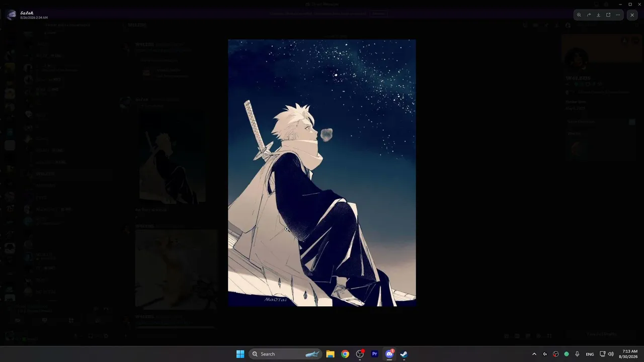Open the Windows Start menu
Screen dimensions: 644x362
tap(240, 354)
